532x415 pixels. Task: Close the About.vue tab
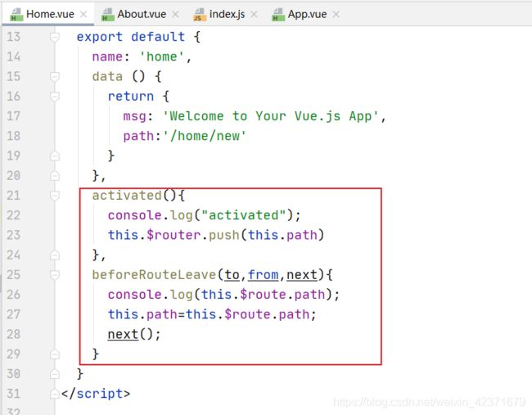[x=174, y=14]
